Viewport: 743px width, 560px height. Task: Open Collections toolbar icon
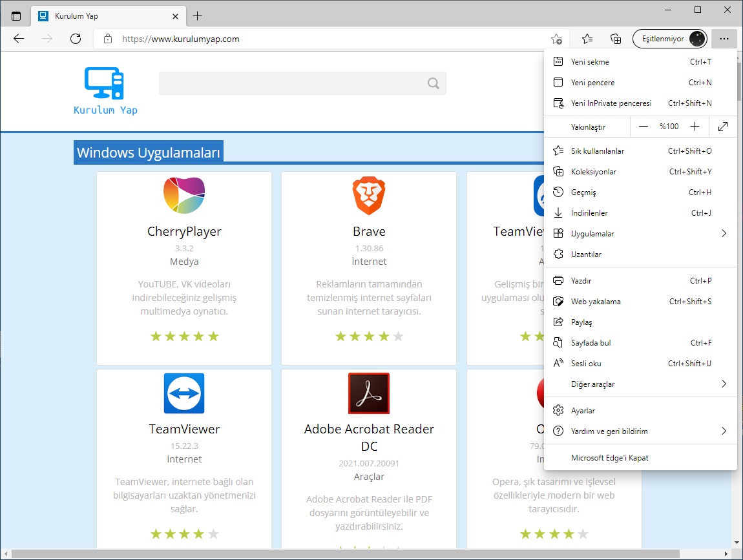tap(616, 39)
